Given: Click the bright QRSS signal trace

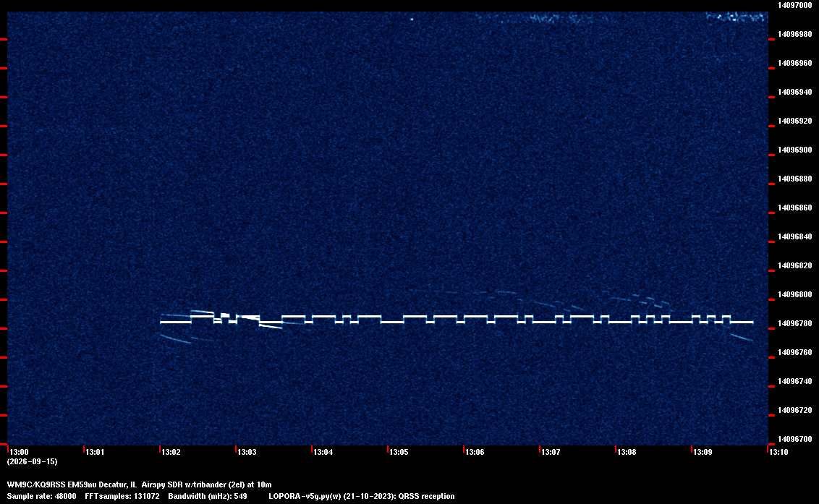Looking at the screenshot, I should [457, 320].
